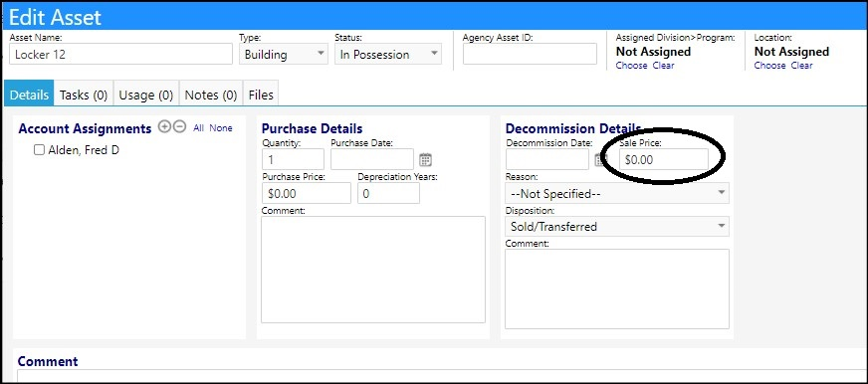
Task: Click Choose under Location
Action: [x=770, y=66]
